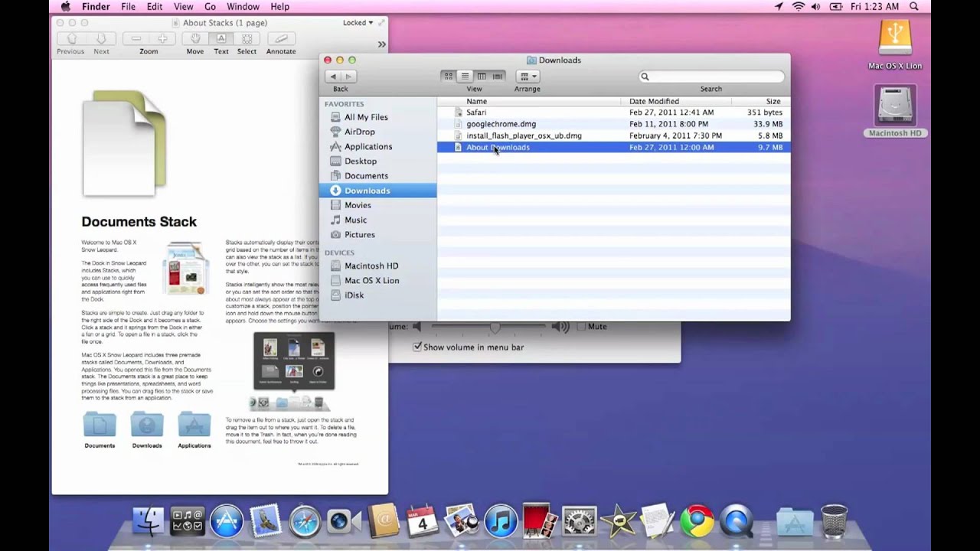The image size is (980, 551).
Task: Launch Photo Booth from the Dock
Action: coord(539,521)
